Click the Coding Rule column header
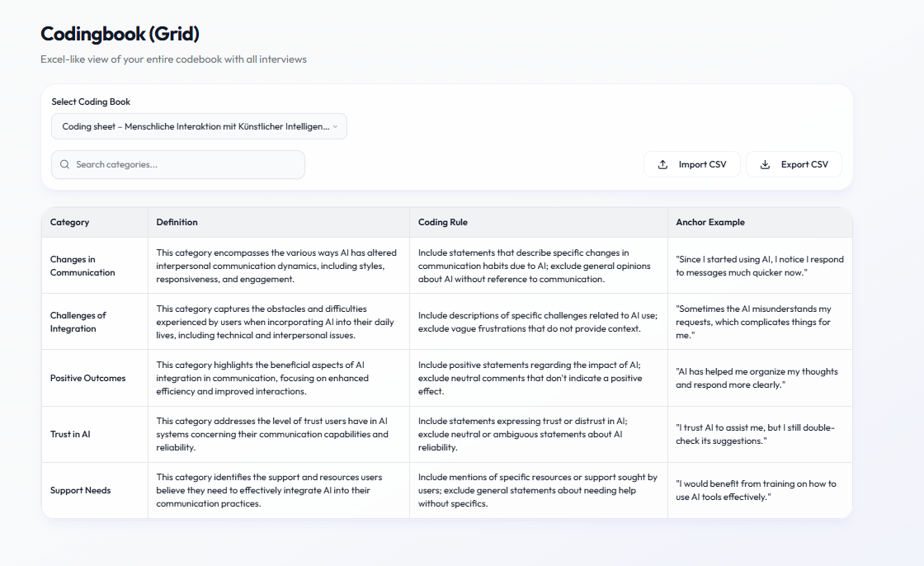924x566 pixels. (x=443, y=222)
